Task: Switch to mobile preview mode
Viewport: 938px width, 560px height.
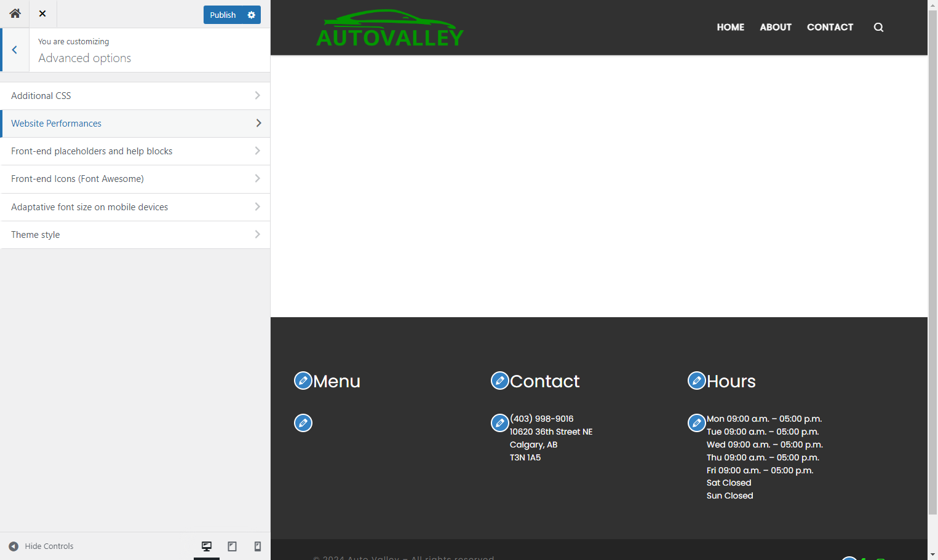Action: 258,546
